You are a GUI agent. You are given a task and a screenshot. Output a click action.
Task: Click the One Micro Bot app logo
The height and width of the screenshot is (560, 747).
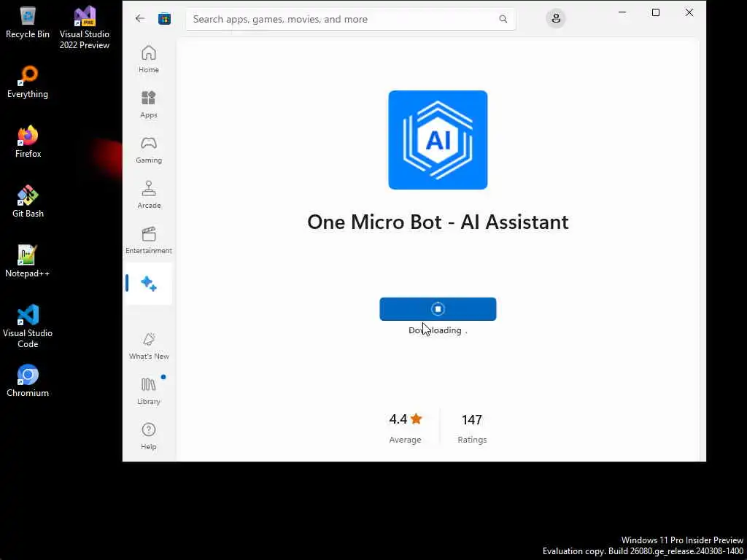[x=438, y=140]
